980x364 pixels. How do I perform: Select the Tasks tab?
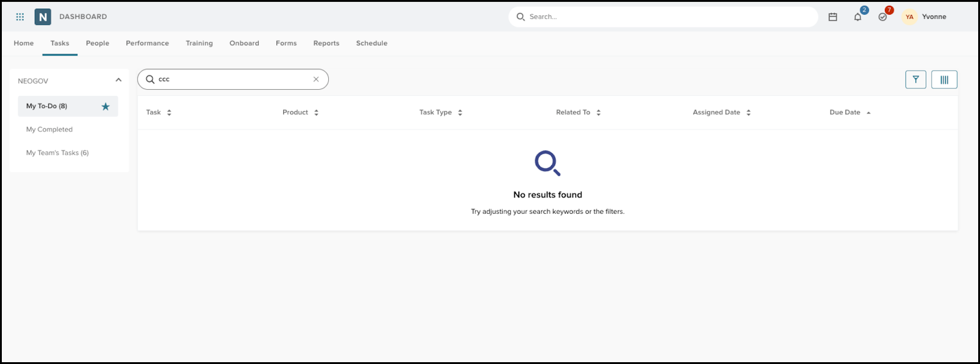(60, 43)
